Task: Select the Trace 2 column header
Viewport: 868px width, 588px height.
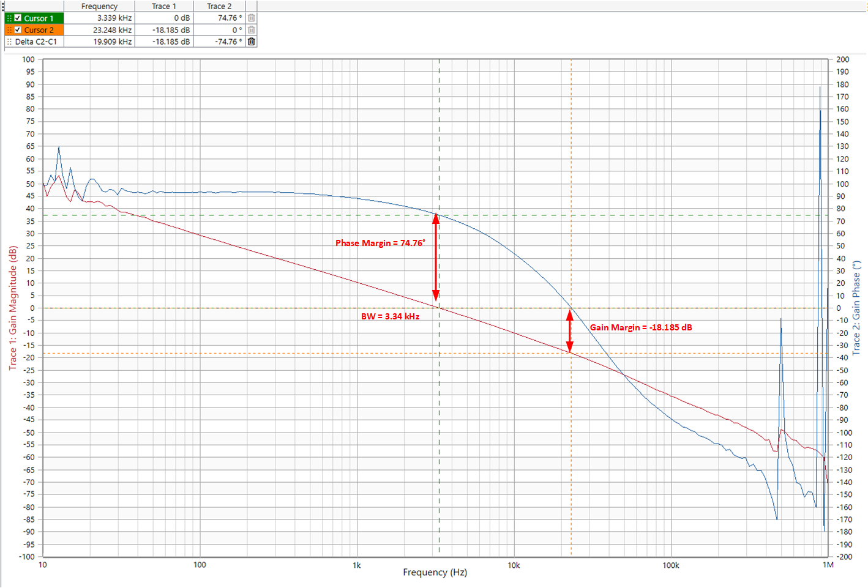Action: click(x=219, y=6)
